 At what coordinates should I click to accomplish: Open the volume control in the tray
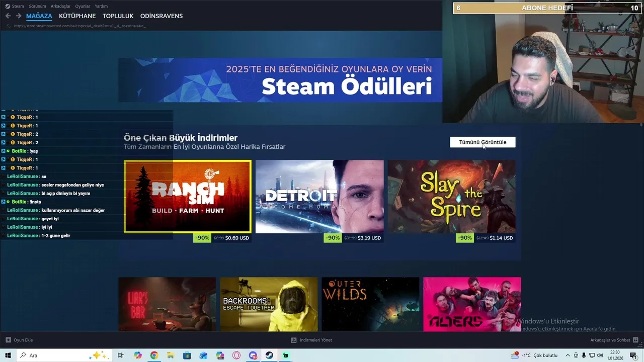pyautogui.click(x=600, y=355)
